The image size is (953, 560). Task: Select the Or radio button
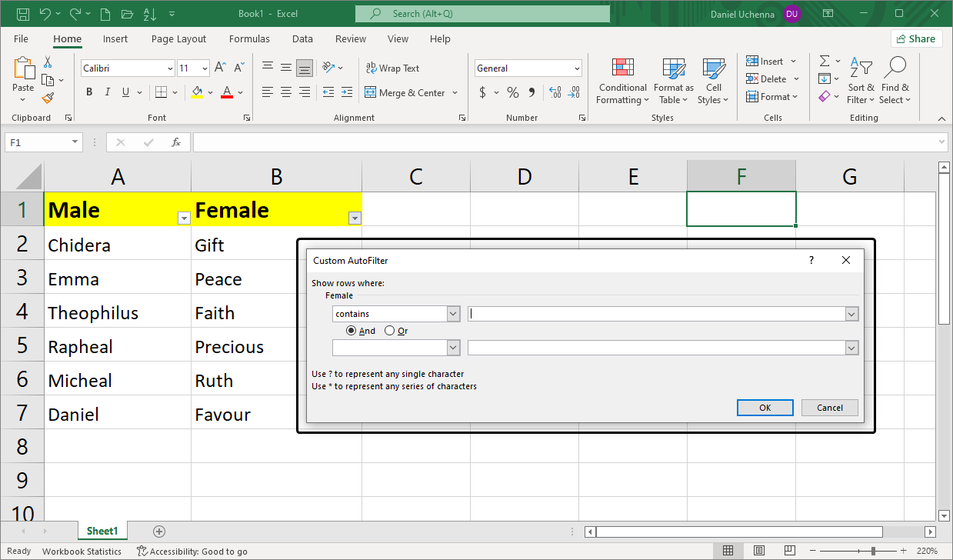(x=390, y=331)
